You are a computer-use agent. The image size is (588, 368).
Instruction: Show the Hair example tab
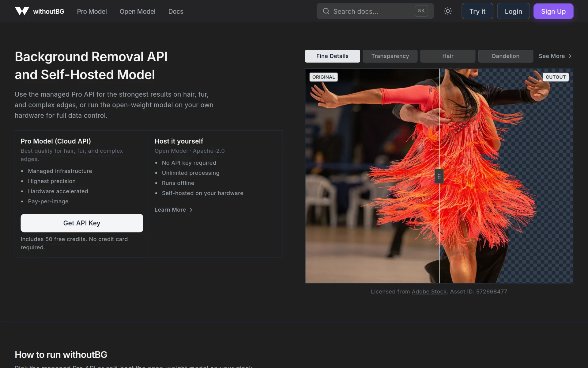tap(448, 56)
